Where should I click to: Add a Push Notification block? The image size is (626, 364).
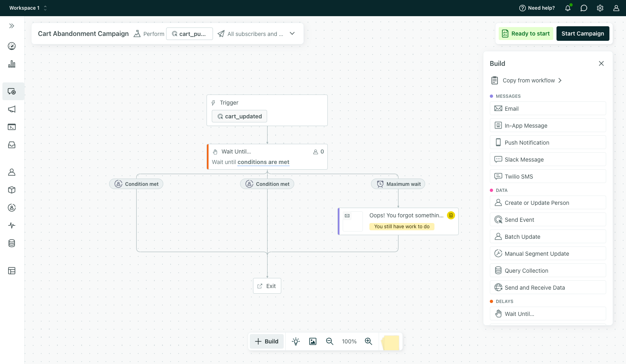tap(548, 142)
